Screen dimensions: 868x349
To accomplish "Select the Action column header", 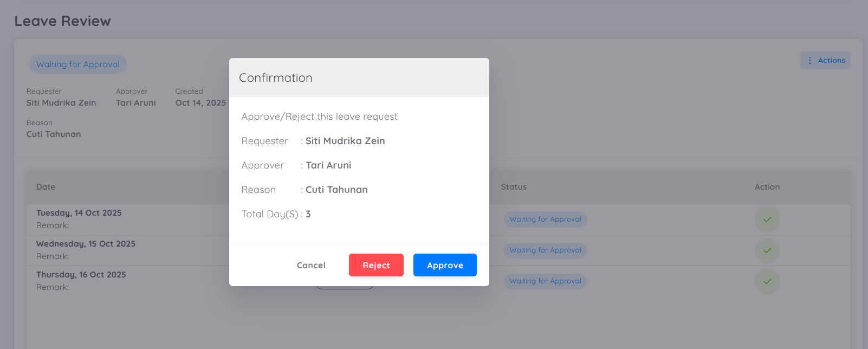I will 767,187.
